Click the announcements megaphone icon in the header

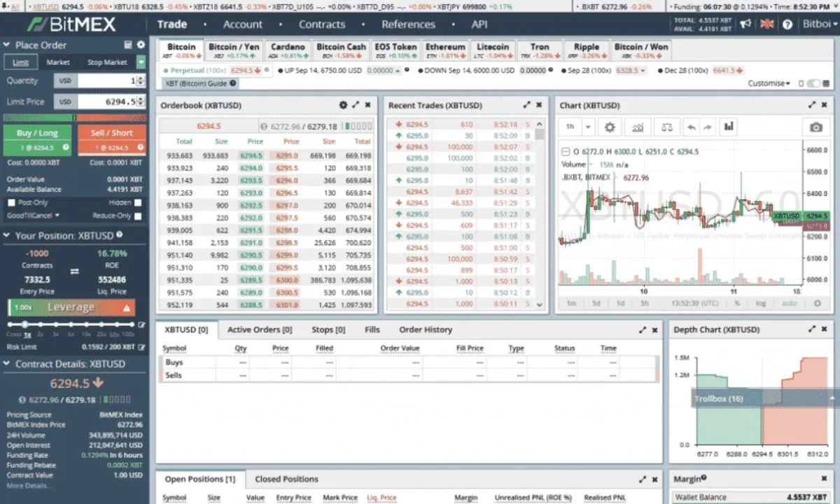point(745,23)
